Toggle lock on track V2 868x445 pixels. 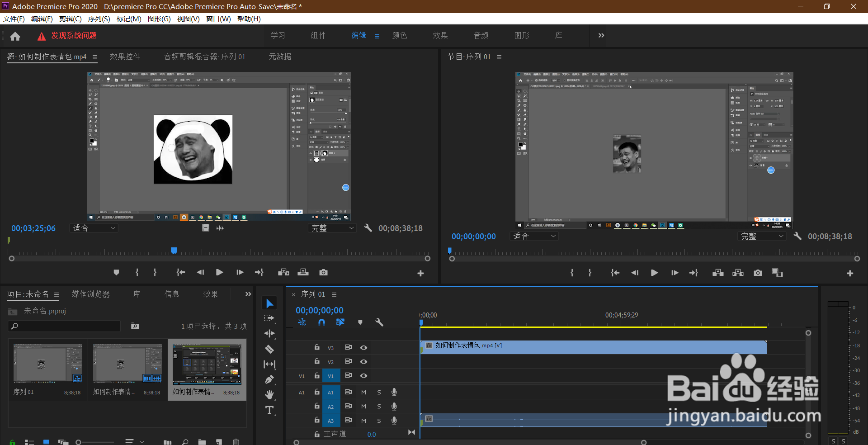coord(317,362)
